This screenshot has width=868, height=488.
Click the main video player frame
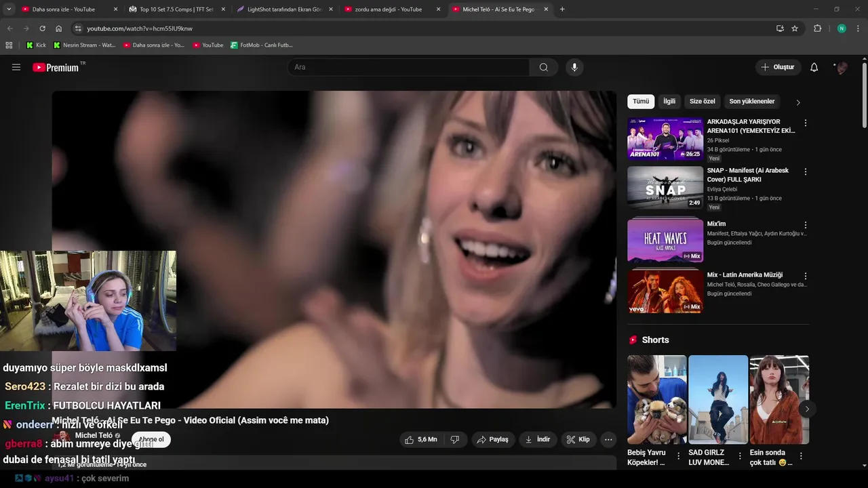tap(334, 249)
